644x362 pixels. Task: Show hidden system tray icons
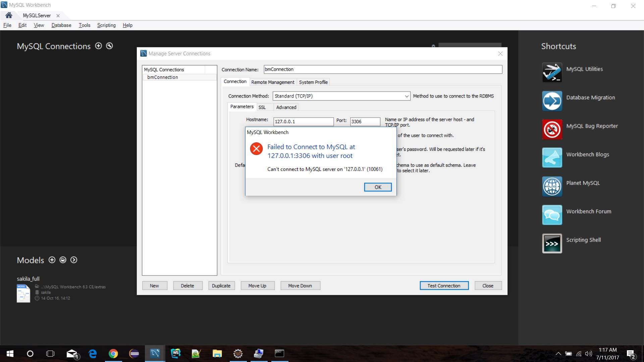[x=558, y=354]
